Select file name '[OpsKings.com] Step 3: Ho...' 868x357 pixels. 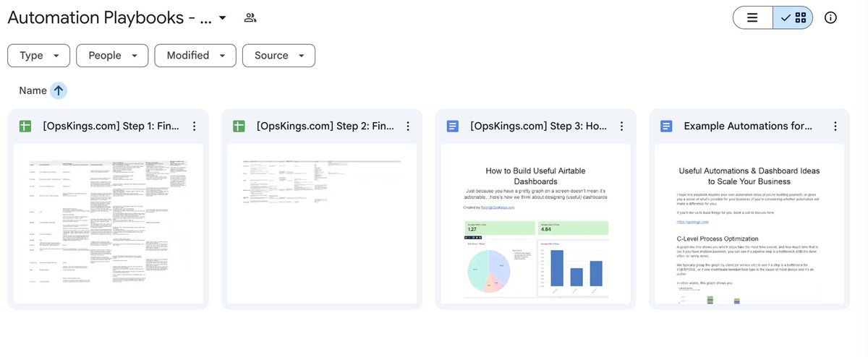[x=539, y=126]
